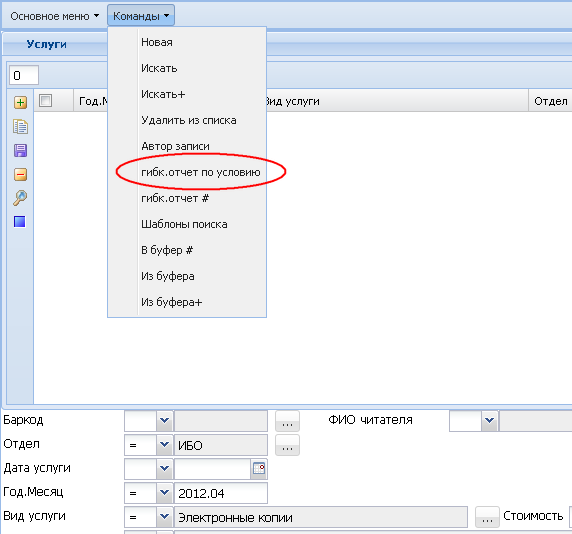The width and height of the screenshot is (572, 534).
Task: Click the blue square icon in sidebar
Action: click(20, 221)
